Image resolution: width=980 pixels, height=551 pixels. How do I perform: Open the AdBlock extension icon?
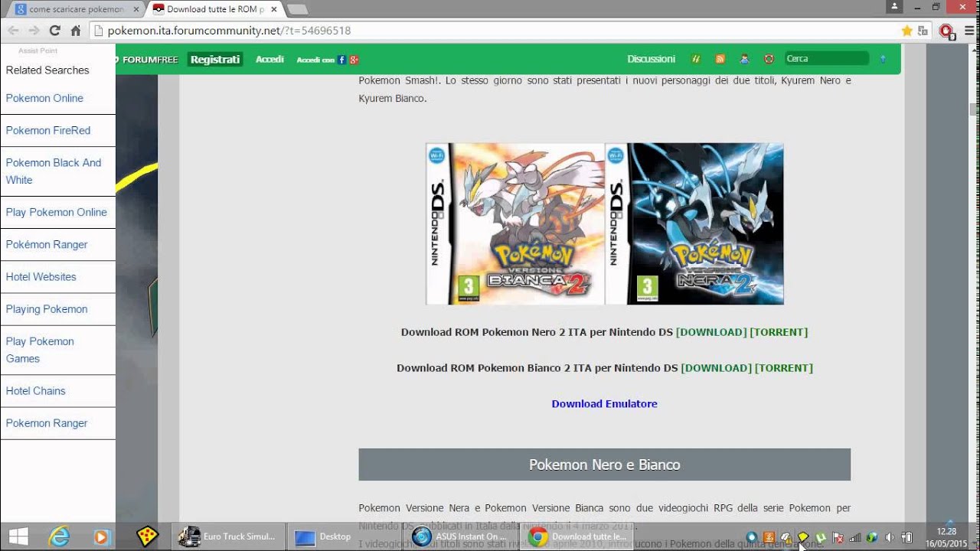click(946, 31)
